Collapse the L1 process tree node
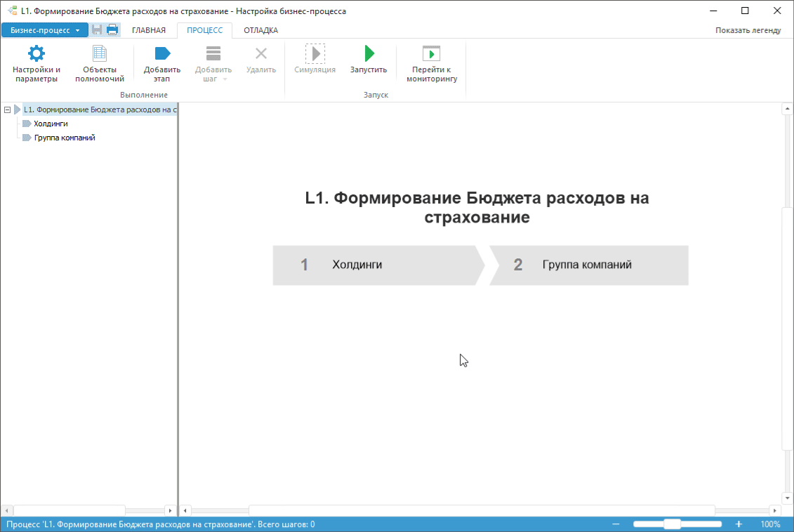This screenshot has height=532, width=794. [7, 109]
